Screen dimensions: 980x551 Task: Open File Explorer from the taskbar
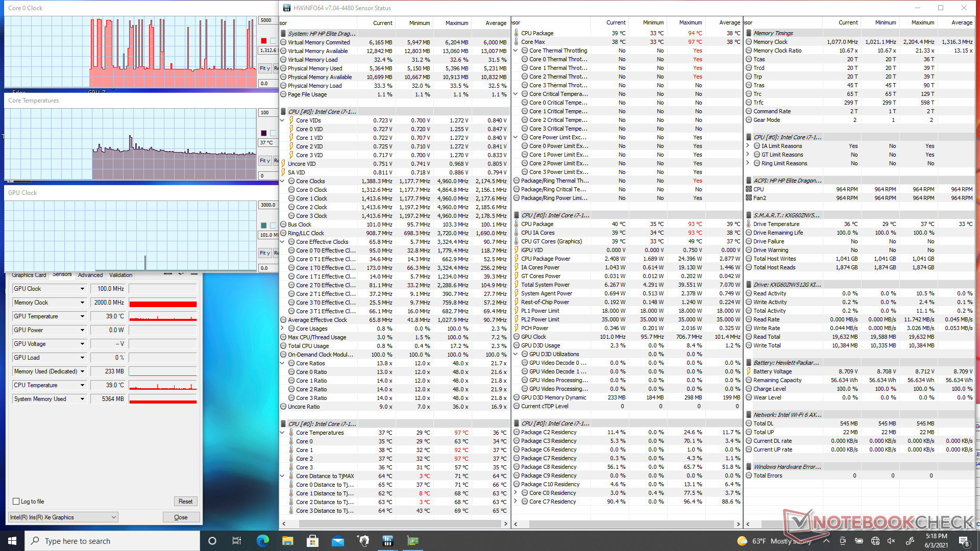pos(287,541)
